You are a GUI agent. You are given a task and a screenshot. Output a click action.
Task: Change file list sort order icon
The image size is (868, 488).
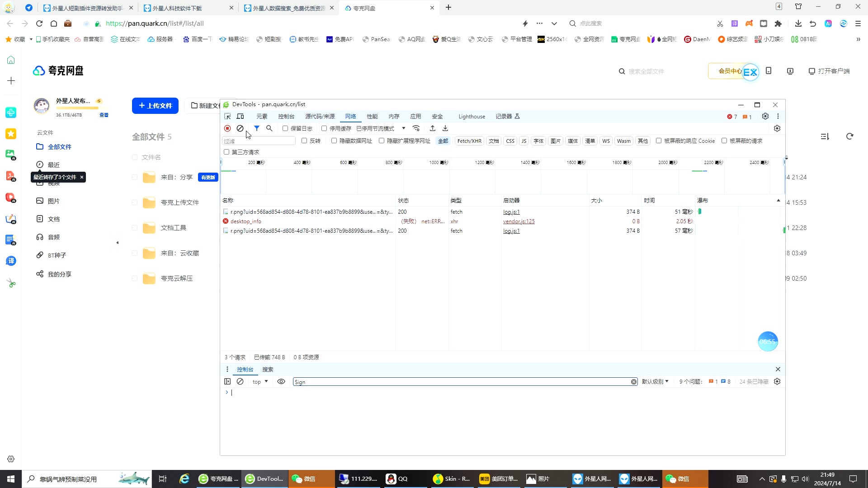(x=825, y=136)
